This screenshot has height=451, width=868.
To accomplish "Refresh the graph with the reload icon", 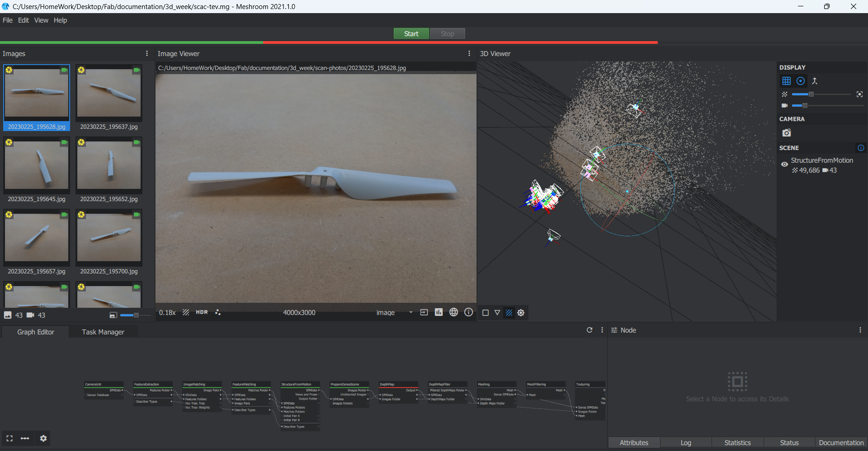I will 590,330.
